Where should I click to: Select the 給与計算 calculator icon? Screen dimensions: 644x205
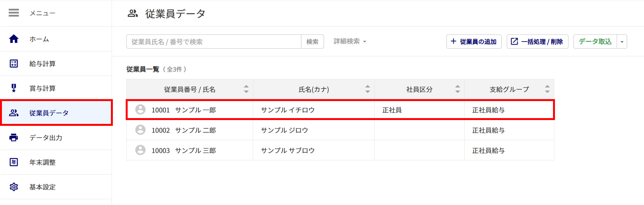pyautogui.click(x=14, y=64)
